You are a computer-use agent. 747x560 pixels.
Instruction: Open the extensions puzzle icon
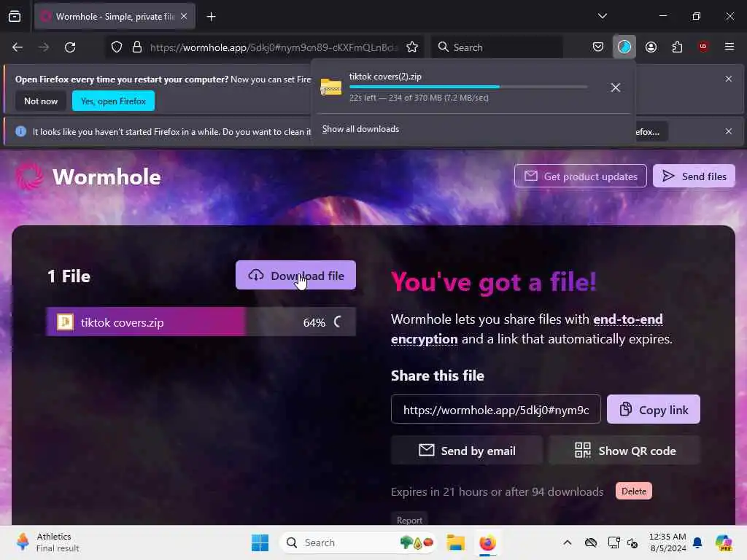point(677,47)
